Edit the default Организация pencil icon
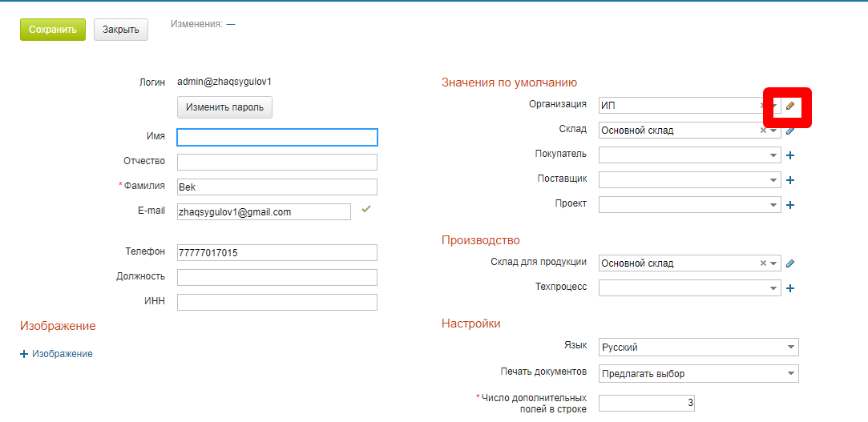This screenshot has width=868, height=422. pos(790,106)
